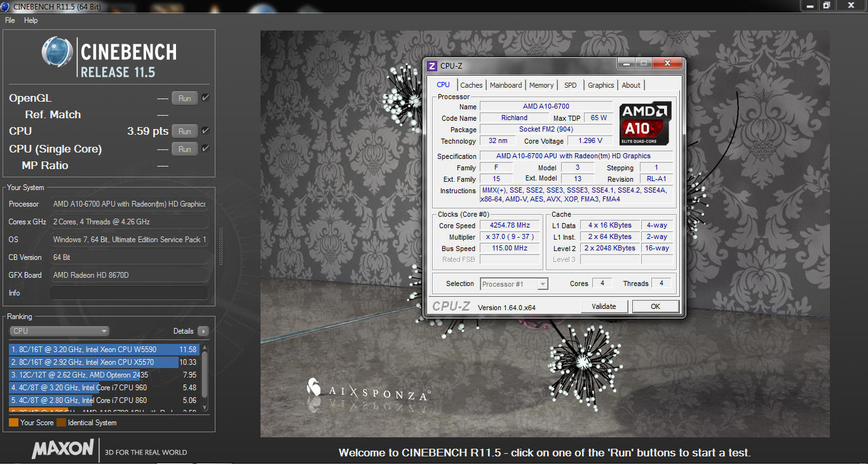Click the Package Socket FM2 (904) field
Image resolution: width=868 pixels, height=464 pixels.
pos(546,129)
